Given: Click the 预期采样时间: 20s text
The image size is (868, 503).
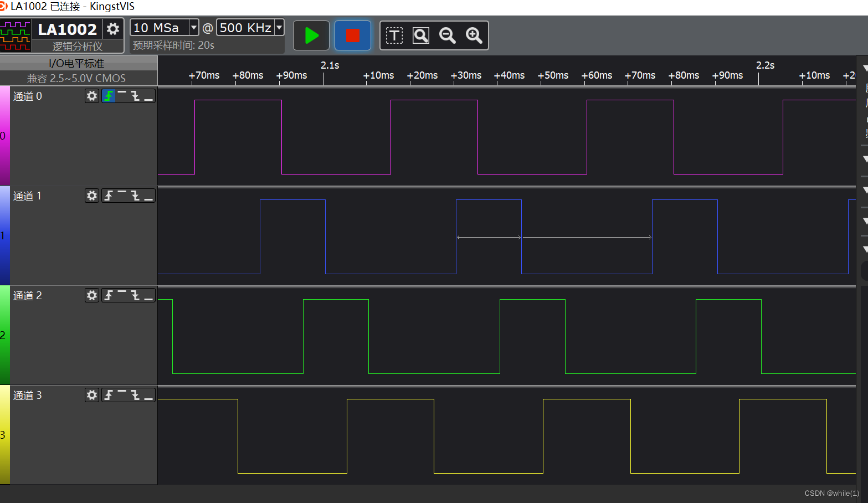Looking at the screenshot, I should (173, 45).
